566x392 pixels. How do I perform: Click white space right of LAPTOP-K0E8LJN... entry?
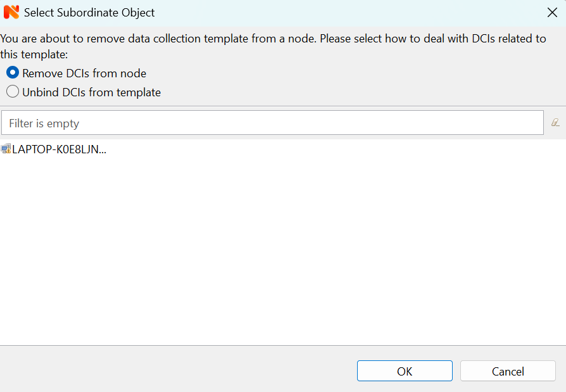(317, 149)
